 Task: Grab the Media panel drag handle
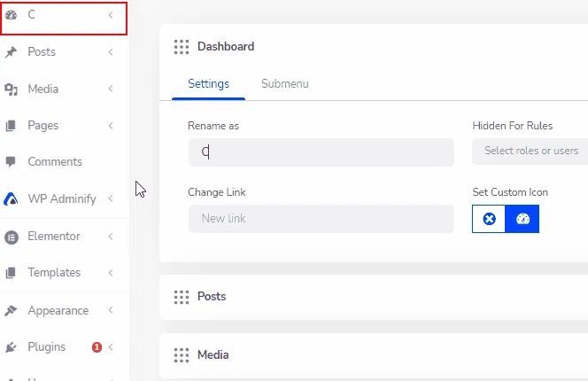pos(182,354)
